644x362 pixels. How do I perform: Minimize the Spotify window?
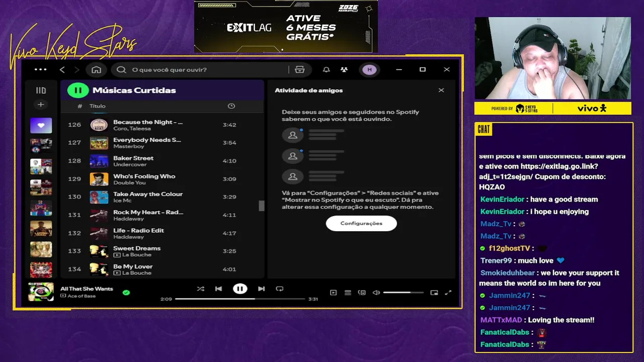click(x=399, y=69)
